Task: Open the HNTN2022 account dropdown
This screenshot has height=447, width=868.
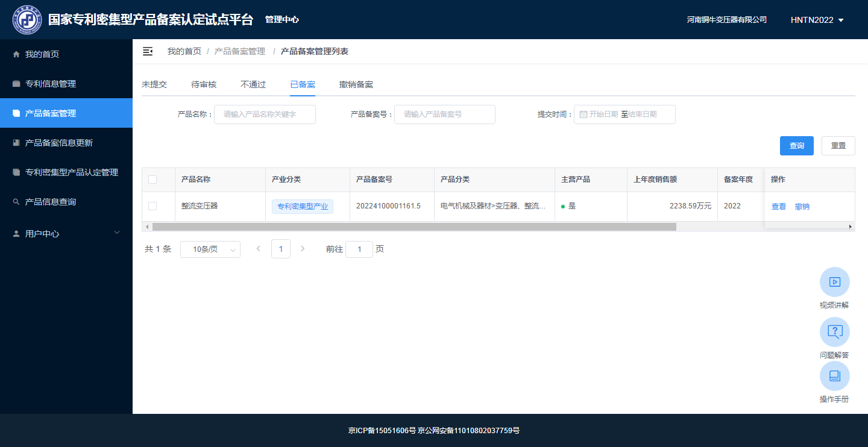Action: pos(817,20)
